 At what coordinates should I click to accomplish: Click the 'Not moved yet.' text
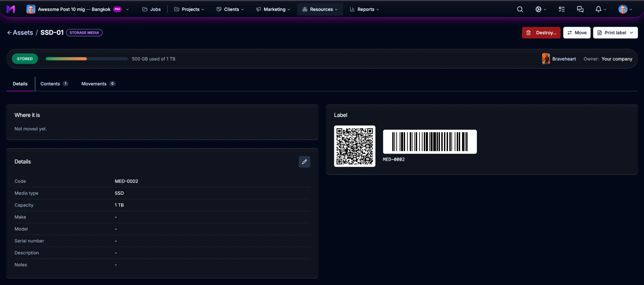[31, 129]
